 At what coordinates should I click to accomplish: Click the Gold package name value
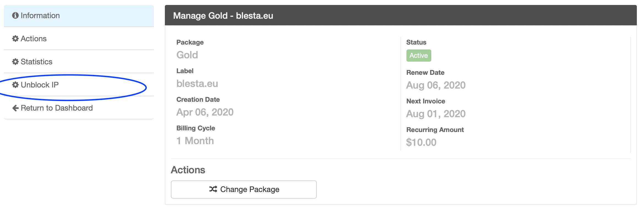point(187,55)
